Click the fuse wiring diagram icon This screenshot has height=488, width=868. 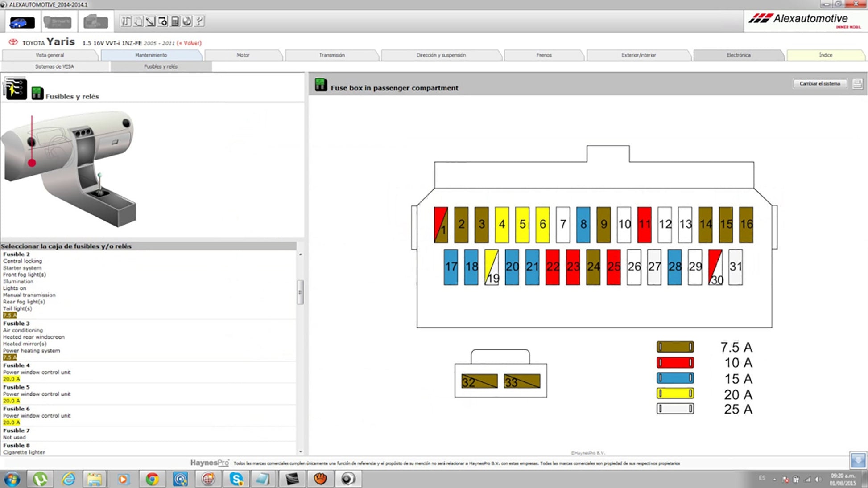15,88
